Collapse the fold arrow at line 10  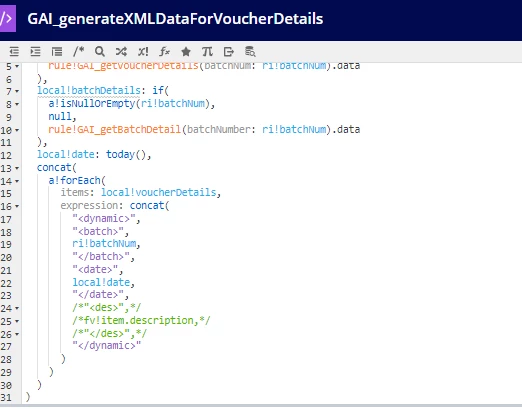click(x=17, y=130)
